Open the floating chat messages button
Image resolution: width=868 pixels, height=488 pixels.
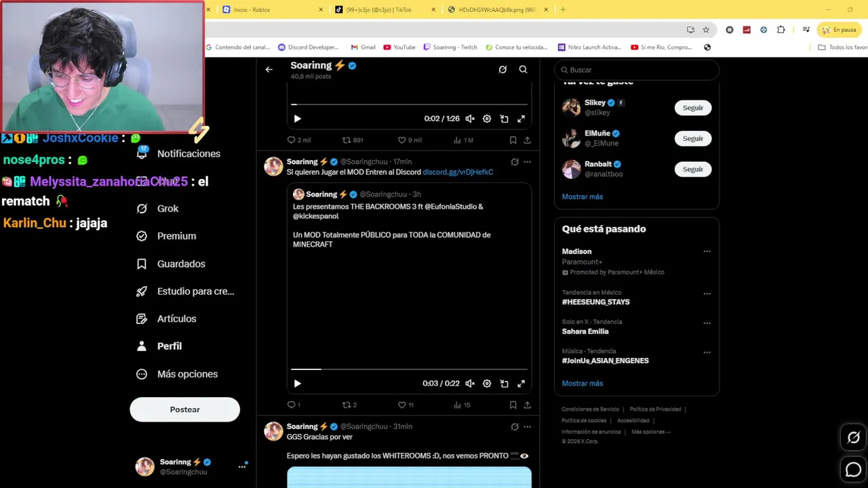[x=853, y=469]
